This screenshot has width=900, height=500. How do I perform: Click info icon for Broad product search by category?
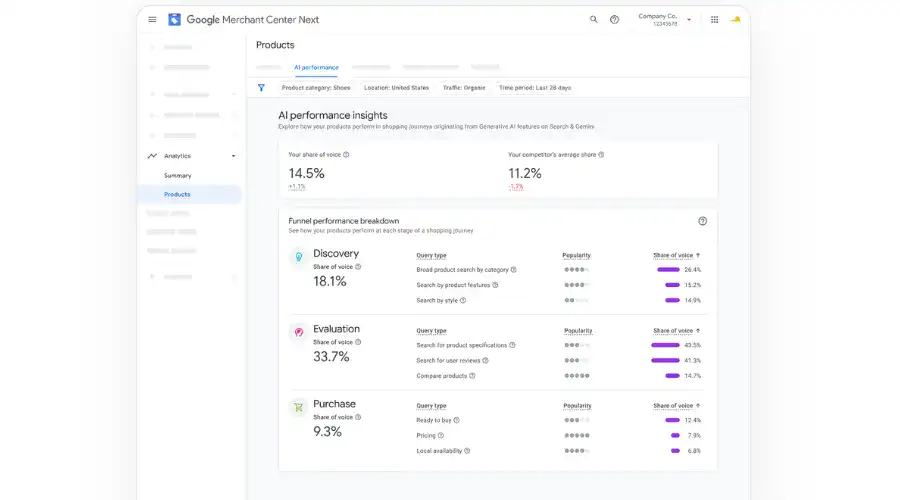tap(514, 270)
